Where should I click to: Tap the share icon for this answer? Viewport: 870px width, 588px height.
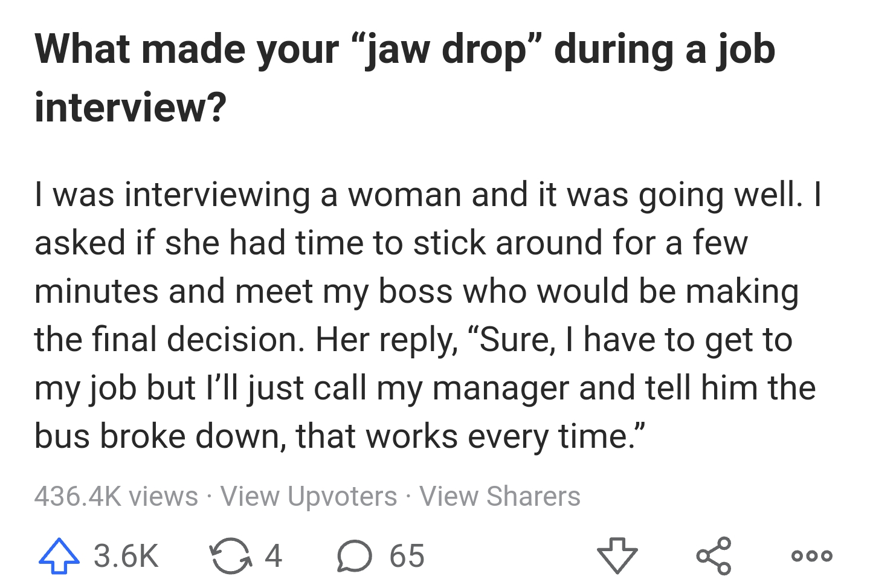click(x=714, y=555)
